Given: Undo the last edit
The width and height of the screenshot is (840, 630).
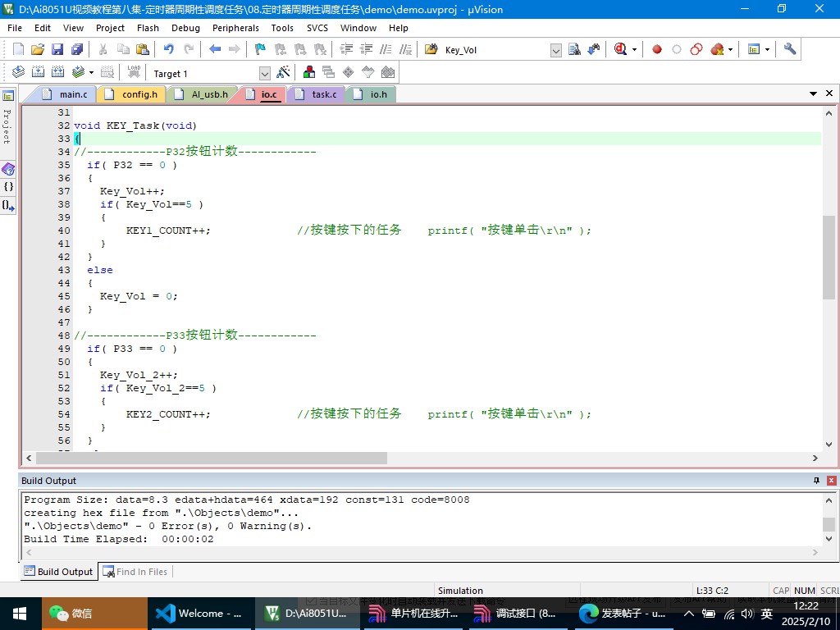Looking at the screenshot, I should (169, 50).
